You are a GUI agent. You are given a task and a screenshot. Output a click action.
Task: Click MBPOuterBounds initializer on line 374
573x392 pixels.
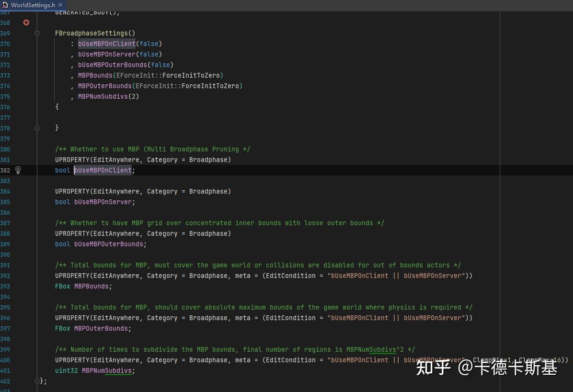point(104,86)
